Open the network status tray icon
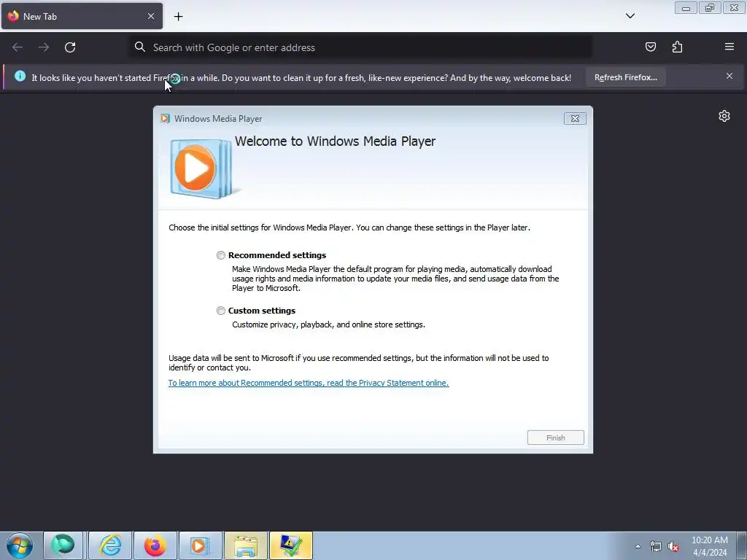The width and height of the screenshot is (747, 560). click(x=656, y=547)
